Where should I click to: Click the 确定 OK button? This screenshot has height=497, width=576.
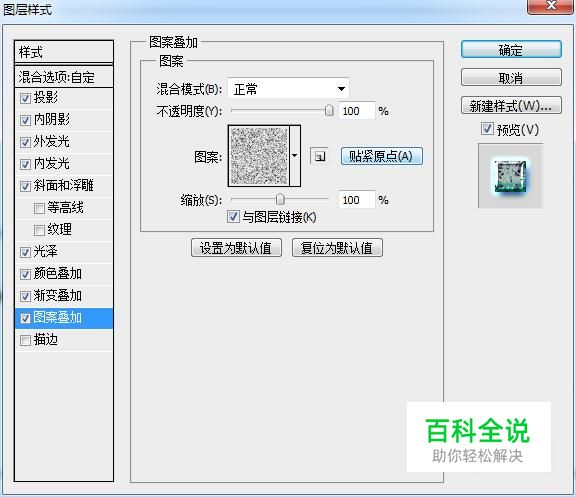click(511, 50)
